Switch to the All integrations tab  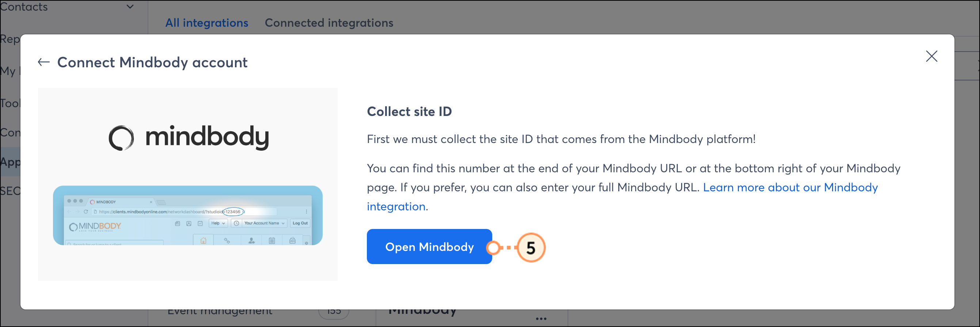point(206,23)
